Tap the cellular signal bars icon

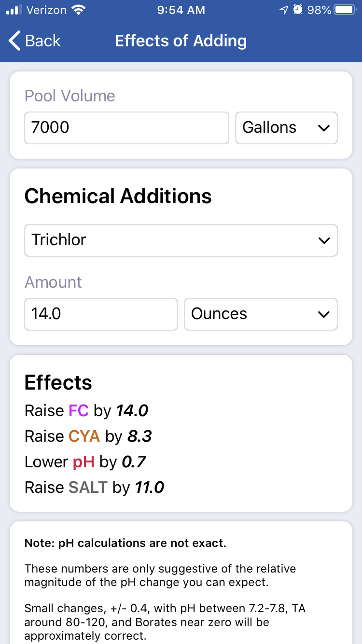[x=14, y=10]
